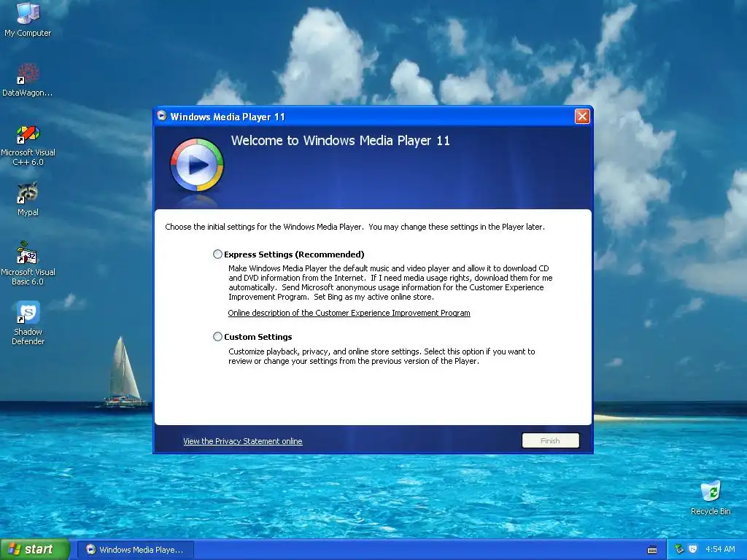Click the 4:54 AM system clock
Screen dimensions: 747x560
pos(720,549)
